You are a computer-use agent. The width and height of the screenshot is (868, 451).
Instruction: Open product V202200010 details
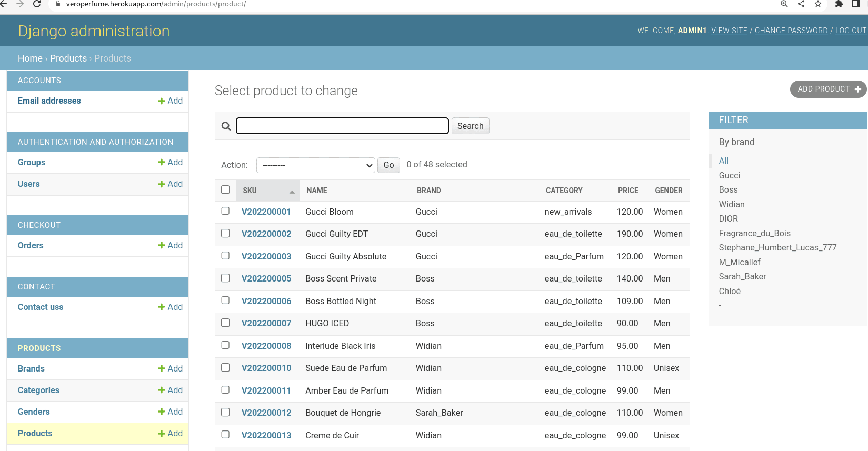pyautogui.click(x=266, y=368)
